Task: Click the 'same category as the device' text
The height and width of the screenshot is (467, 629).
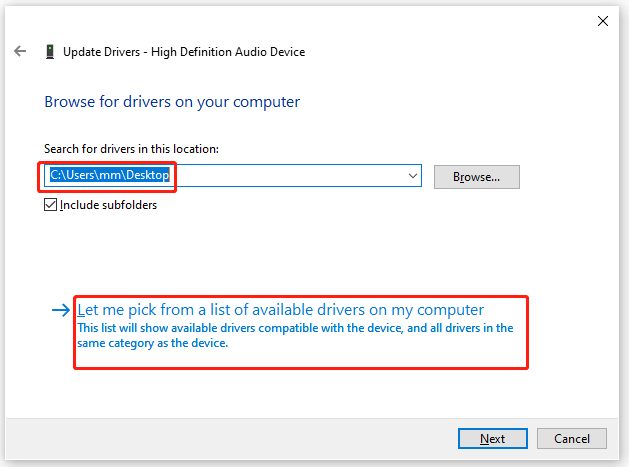Action: pos(152,343)
